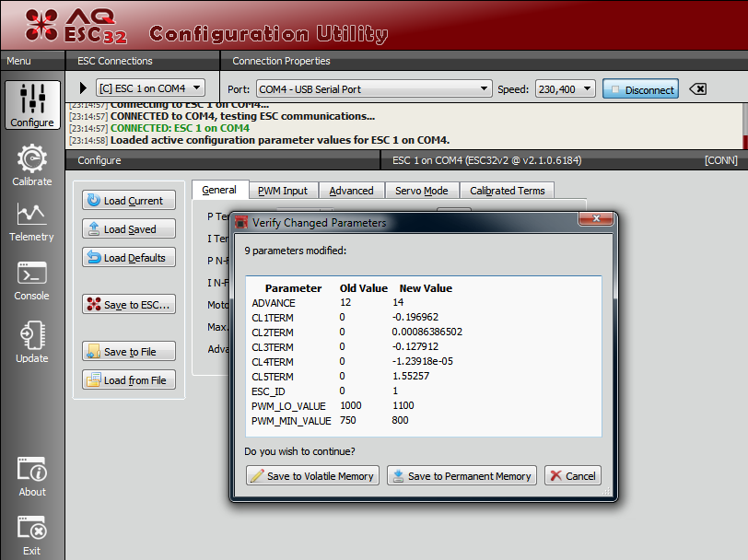Screen dimensions: 748x560
Task: Open the Telemetry sidebar section
Action: point(32,222)
